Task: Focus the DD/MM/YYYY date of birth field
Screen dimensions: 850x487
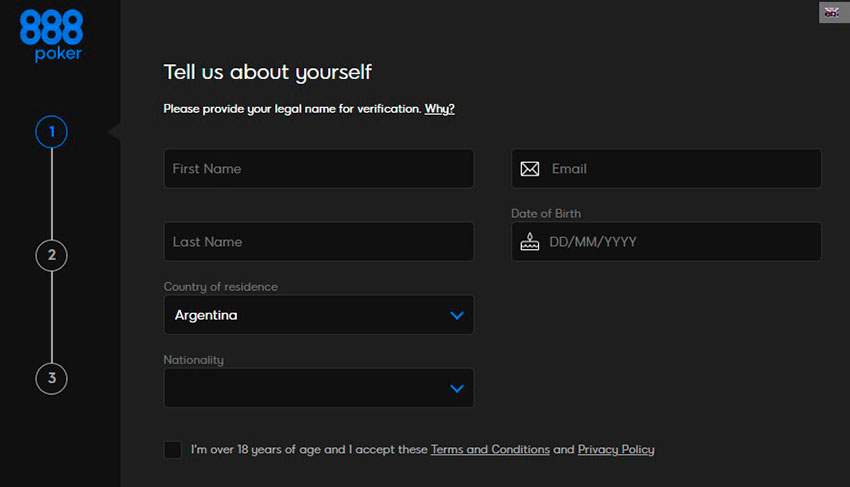Action: 666,241
